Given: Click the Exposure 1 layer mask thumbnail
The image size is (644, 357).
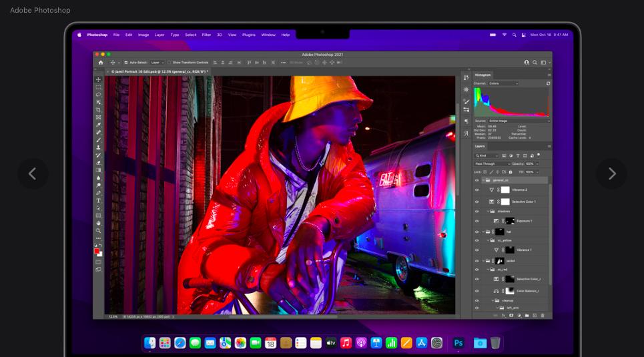Looking at the screenshot, I should tap(510, 221).
